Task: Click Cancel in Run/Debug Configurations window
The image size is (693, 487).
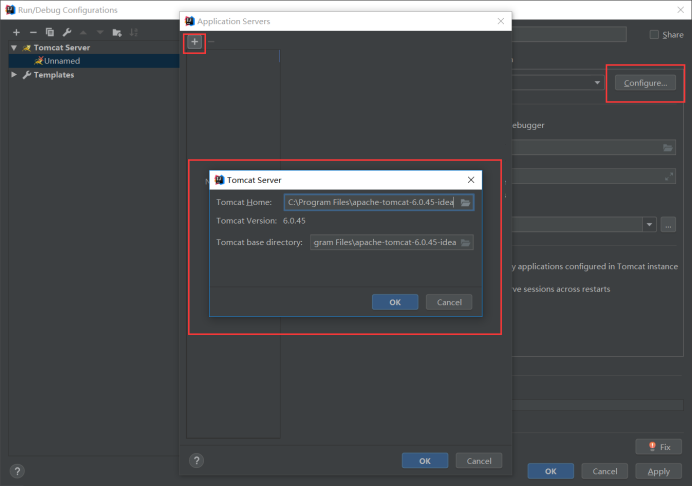Action: pos(605,472)
